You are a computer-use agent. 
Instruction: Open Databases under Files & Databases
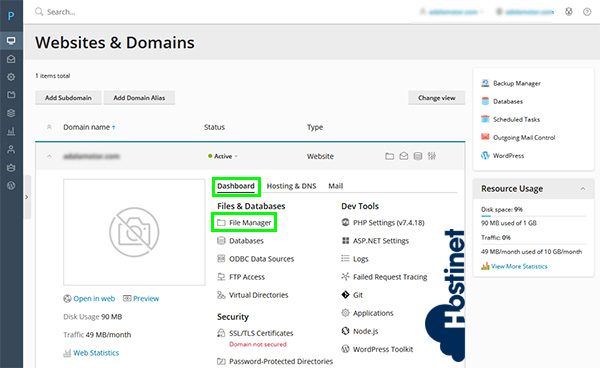click(240, 241)
